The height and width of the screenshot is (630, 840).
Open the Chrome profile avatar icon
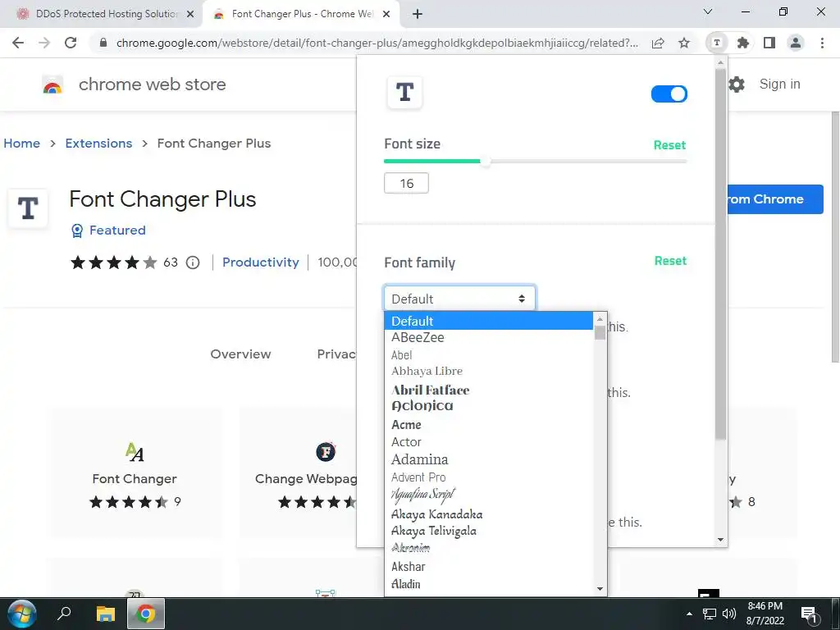tap(796, 43)
